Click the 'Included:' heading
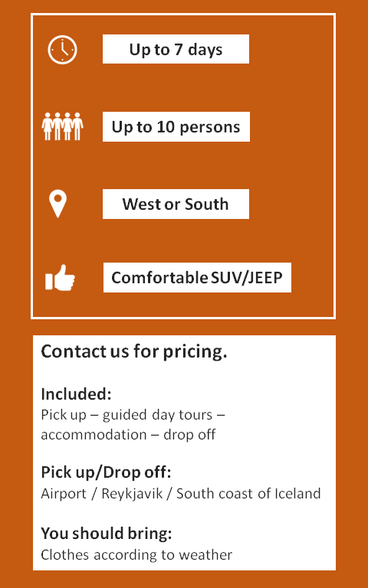The image size is (368, 588). [76, 394]
